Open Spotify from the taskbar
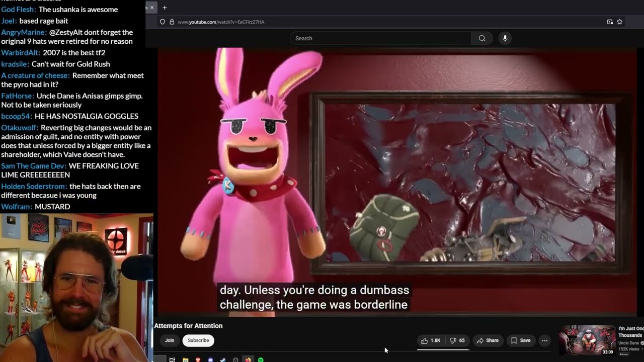This screenshot has height=362, width=644. point(261,359)
